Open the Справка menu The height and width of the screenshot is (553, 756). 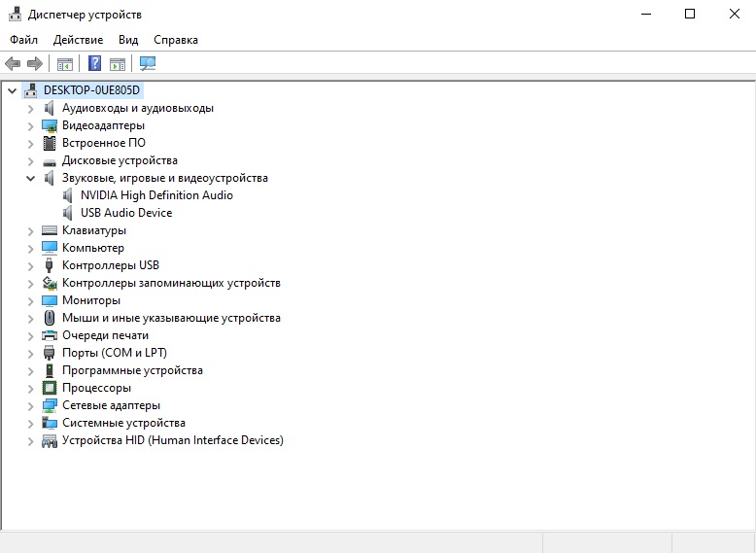coord(176,40)
